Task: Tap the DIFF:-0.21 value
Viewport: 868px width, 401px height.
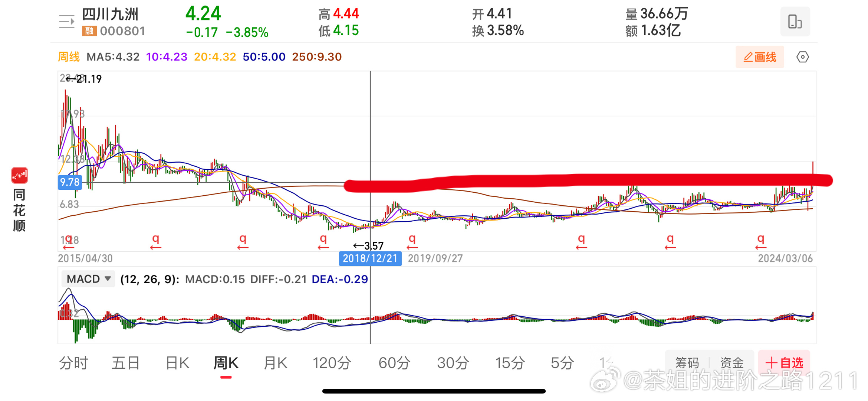Action: pyautogui.click(x=278, y=279)
